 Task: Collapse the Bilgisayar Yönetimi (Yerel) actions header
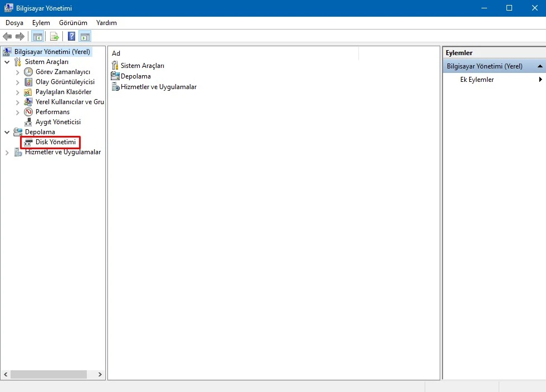[x=539, y=66]
